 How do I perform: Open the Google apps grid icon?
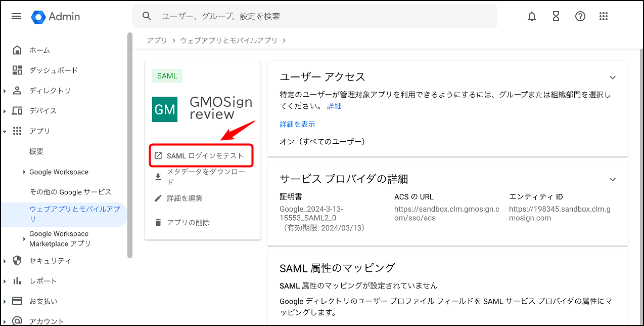pos(603,16)
